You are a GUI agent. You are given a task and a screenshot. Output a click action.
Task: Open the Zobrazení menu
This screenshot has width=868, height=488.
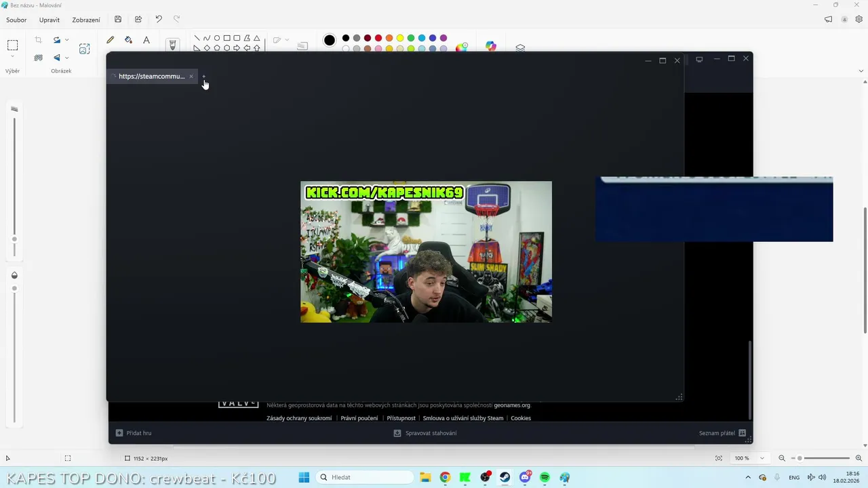point(86,20)
